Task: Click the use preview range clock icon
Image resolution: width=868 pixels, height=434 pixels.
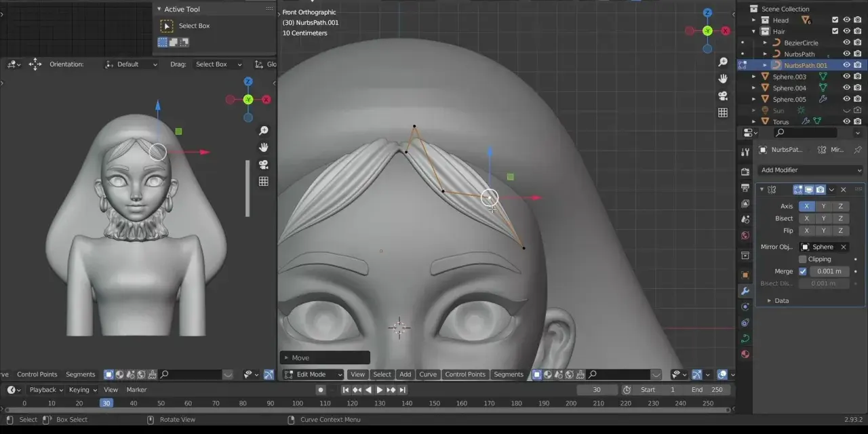Action: tap(627, 390)
